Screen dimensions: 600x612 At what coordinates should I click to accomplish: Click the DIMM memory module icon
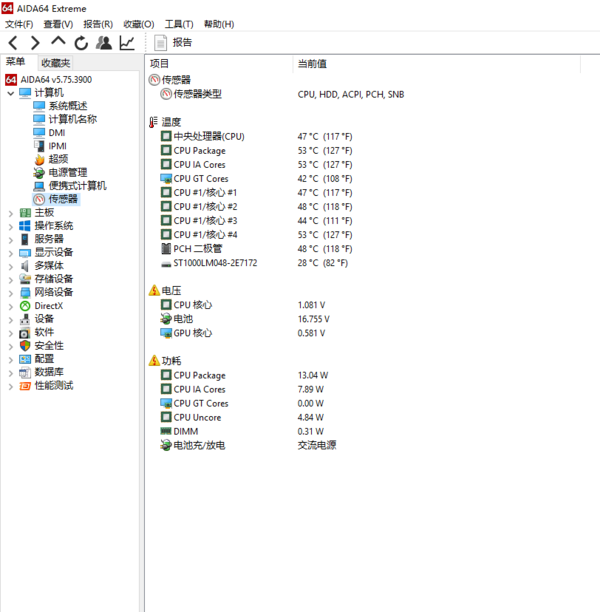pyautogui.click(x=166, y=431)
